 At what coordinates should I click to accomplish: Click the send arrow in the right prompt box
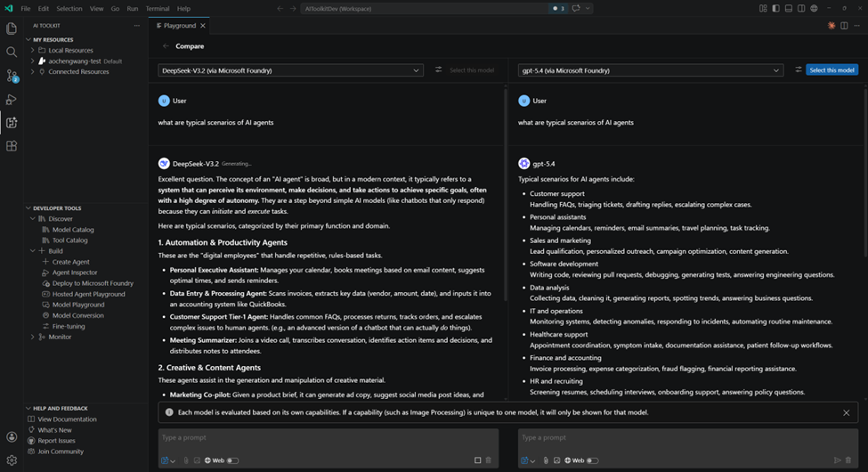837,460
